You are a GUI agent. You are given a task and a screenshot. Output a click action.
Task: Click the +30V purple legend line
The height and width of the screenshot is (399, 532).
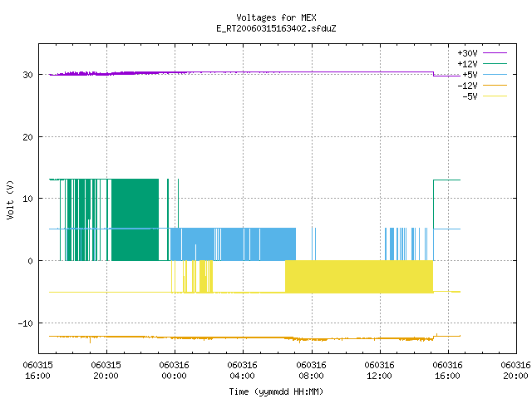click(495, 53)
